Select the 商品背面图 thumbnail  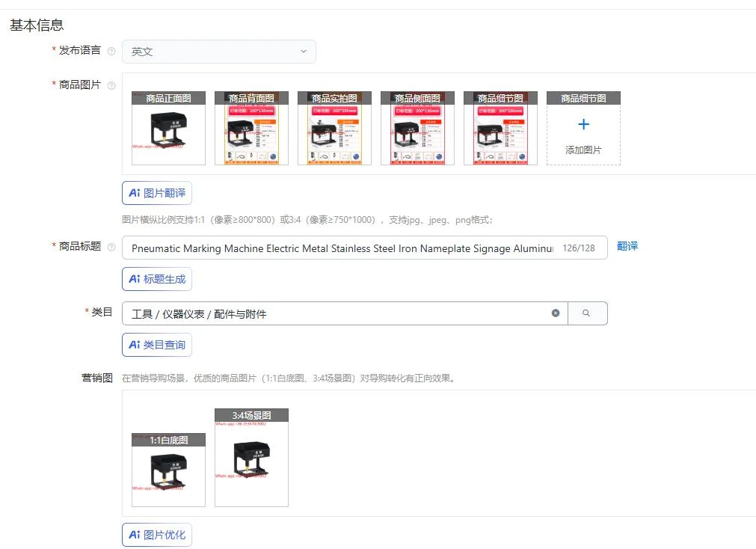click(x=251, y=129)
